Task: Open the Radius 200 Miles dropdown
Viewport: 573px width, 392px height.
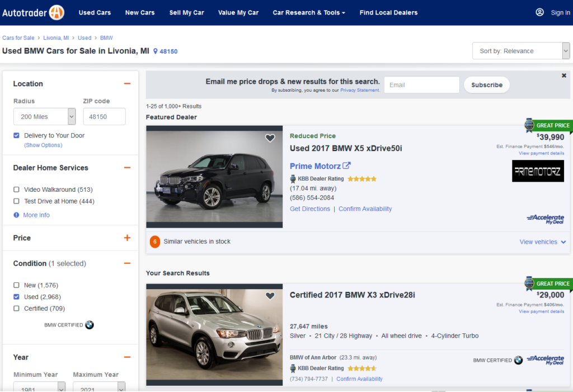Action: pyautogui.click(x=45, y=116)
